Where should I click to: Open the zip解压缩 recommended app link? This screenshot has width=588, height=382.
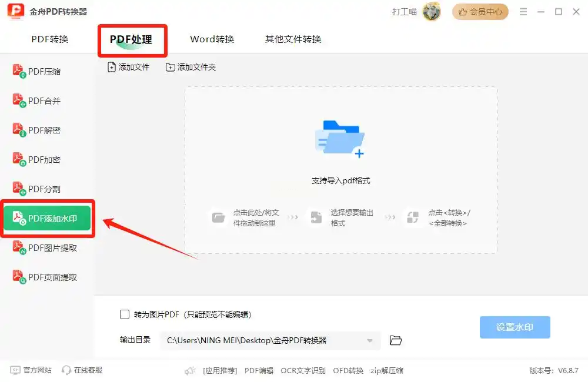(387, 370)
